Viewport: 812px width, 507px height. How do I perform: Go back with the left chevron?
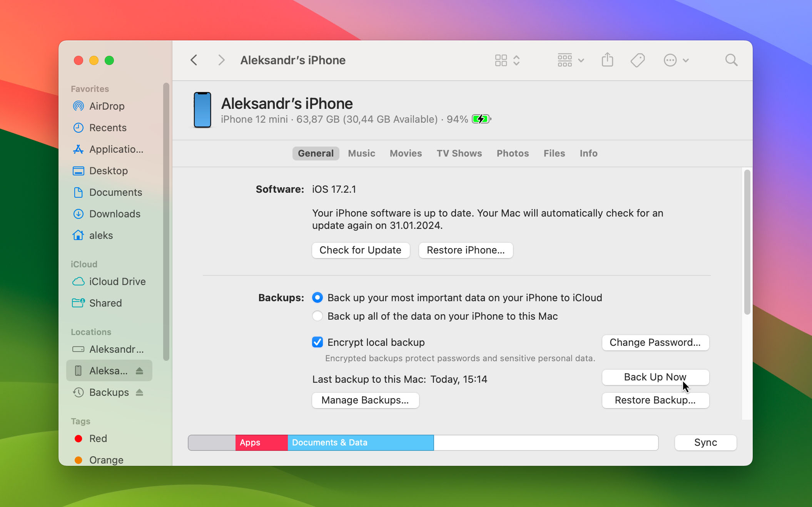[194, 60]
